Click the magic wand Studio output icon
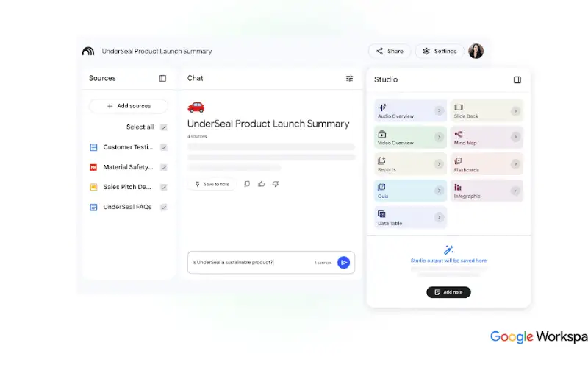 click(x=448, y=250)
